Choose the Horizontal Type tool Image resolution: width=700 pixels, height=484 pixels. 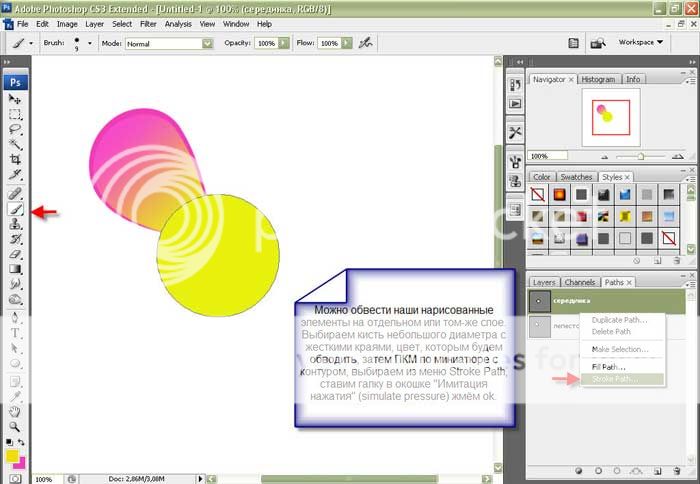[x=15, y=333]
